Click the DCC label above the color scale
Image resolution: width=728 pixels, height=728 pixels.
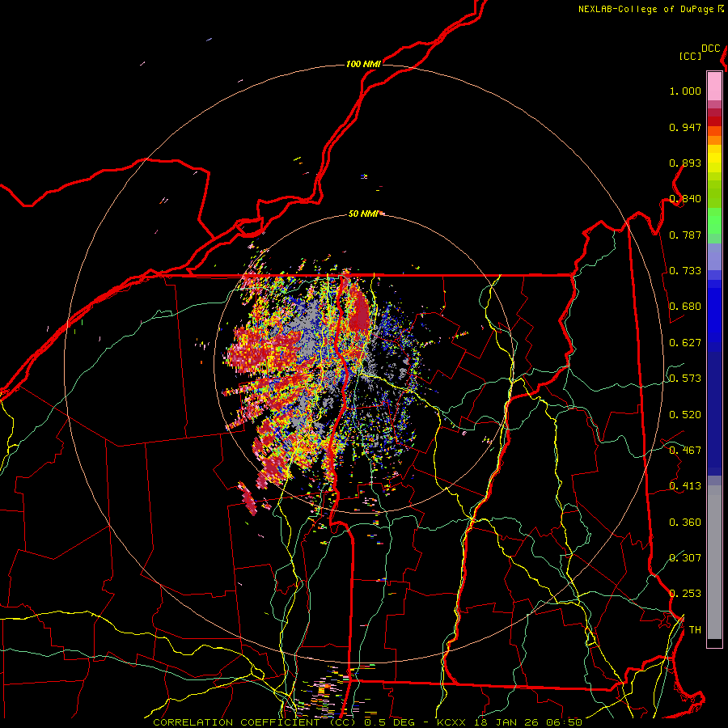tap(711, 49)
